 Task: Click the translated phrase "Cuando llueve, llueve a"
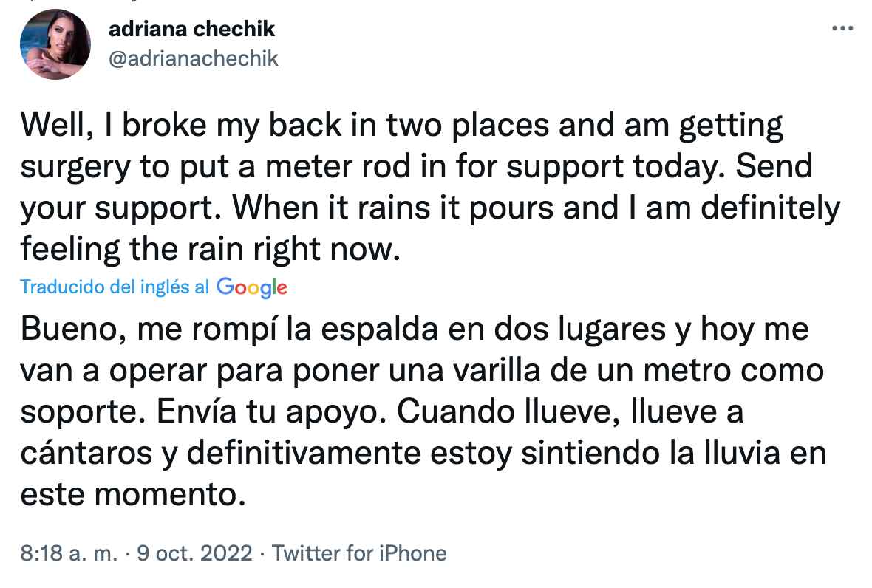point(570,412)
